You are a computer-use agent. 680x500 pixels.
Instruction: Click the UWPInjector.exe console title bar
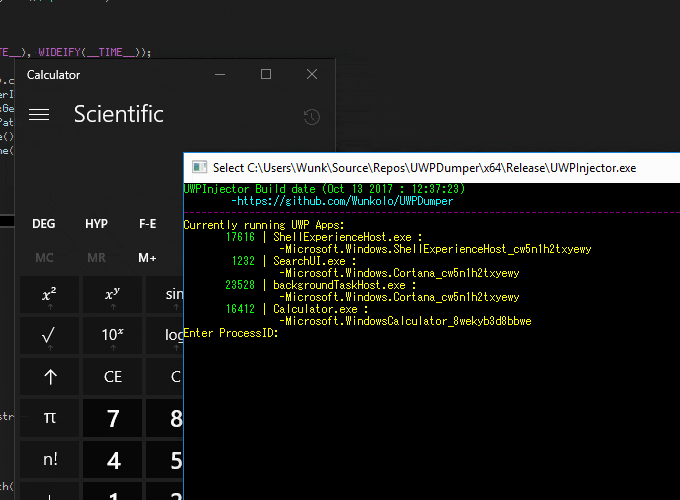coord(432,168)
